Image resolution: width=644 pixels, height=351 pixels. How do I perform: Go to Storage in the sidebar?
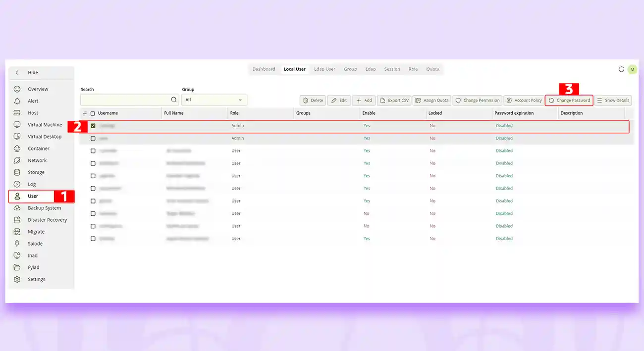(x=36, y=172)
